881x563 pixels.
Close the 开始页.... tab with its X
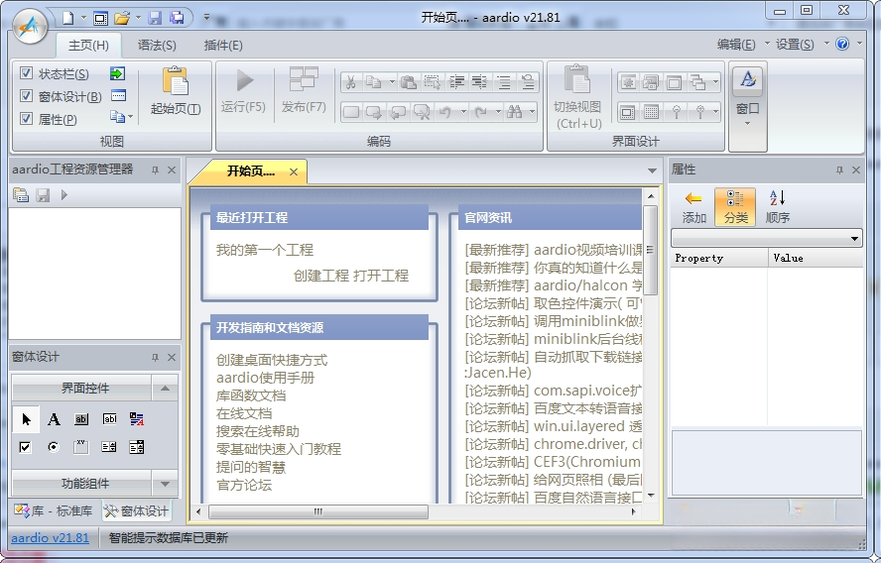pos(293,172)
